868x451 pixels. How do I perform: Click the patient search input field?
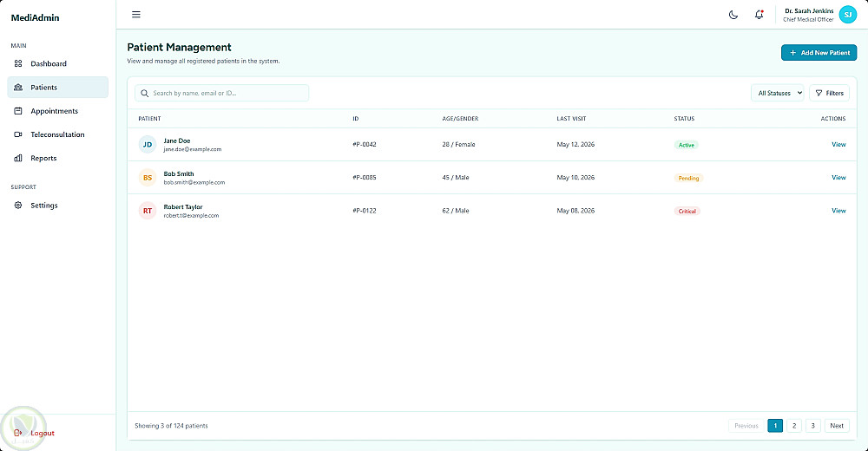(x=221, y=93)
